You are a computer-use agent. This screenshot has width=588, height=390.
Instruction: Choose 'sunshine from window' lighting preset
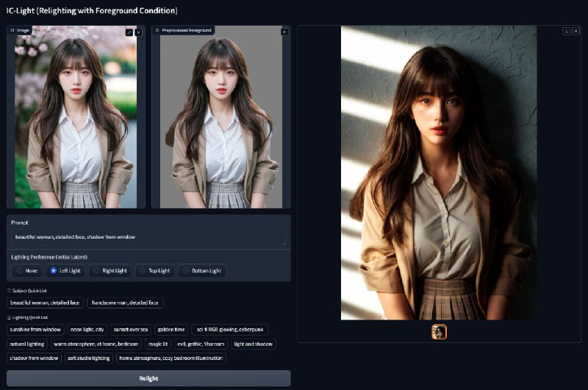[35, 329]
